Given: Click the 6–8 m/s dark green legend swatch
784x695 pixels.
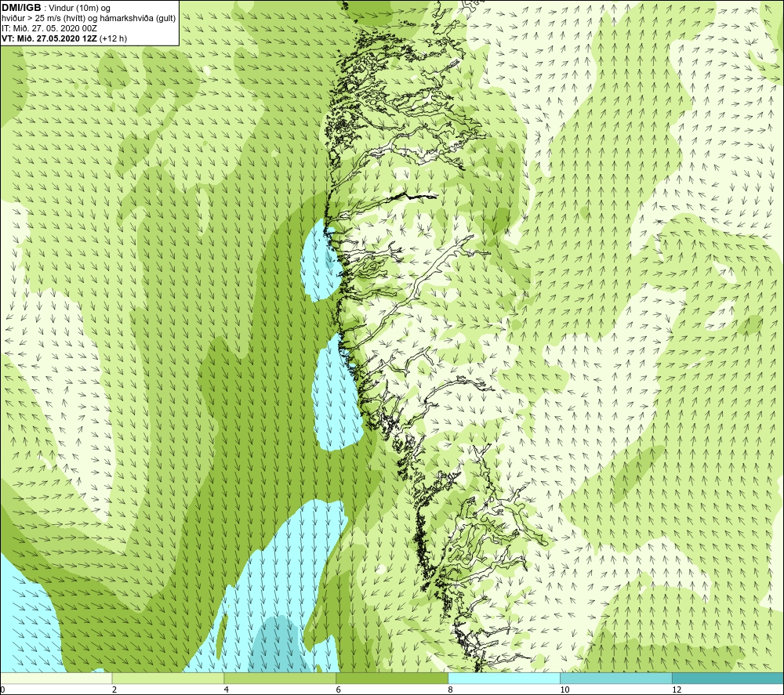Looking at the screenshot, I should point(392,678).
